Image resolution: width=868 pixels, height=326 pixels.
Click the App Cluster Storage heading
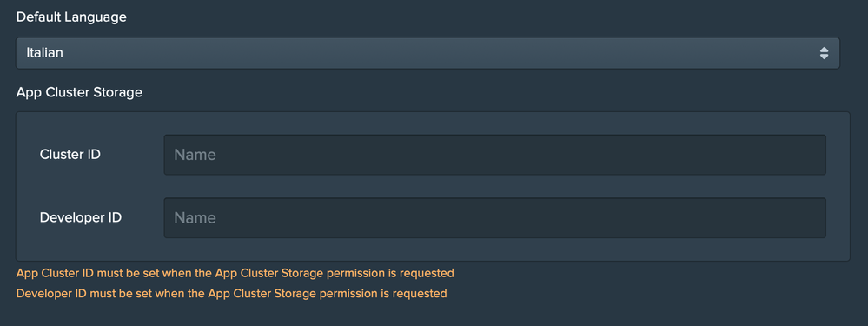pyautogui.click(x=79, y=92)
